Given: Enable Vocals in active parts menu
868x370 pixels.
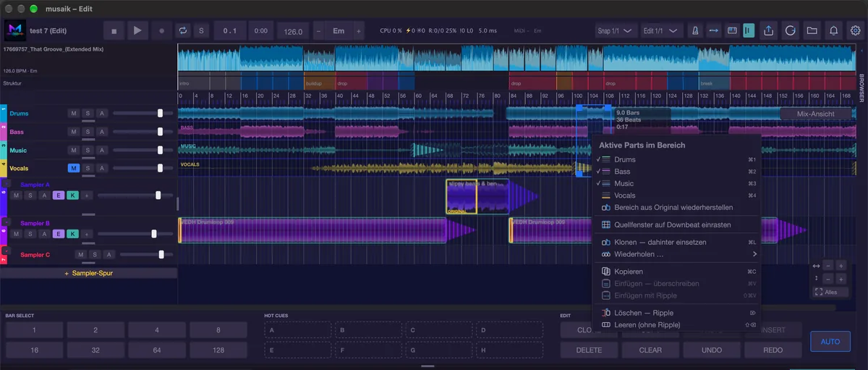Looking at the screenshot, I should (676, 195).
